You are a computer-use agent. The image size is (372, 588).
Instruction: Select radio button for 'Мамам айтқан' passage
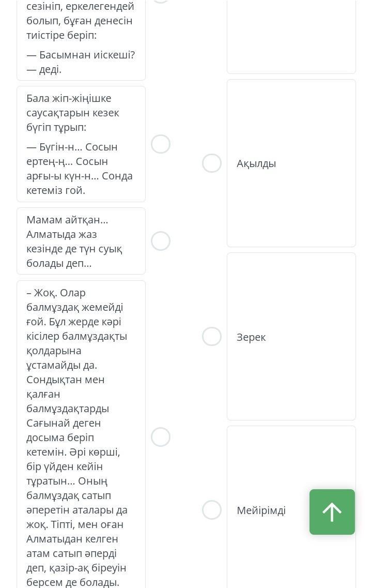(160, 241)
